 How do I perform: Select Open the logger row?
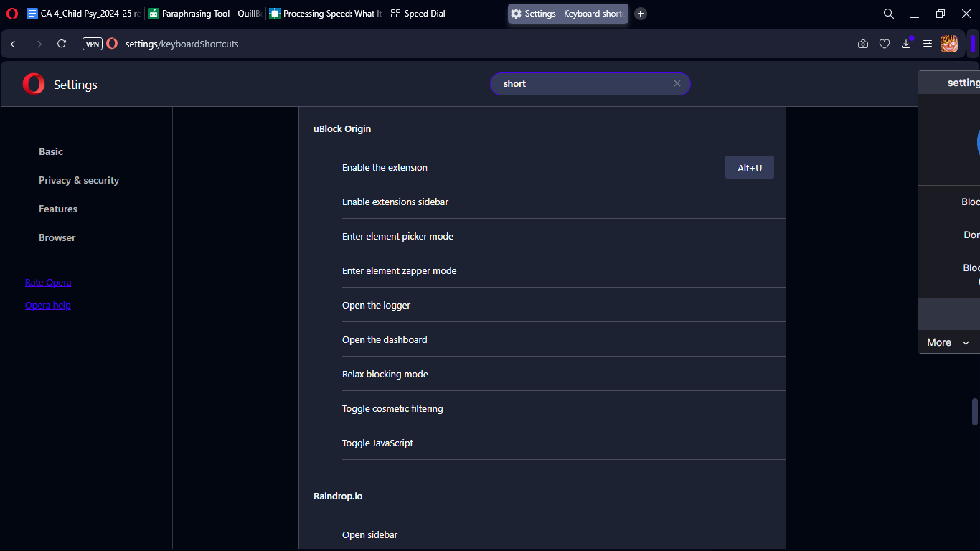pos(564,305)
